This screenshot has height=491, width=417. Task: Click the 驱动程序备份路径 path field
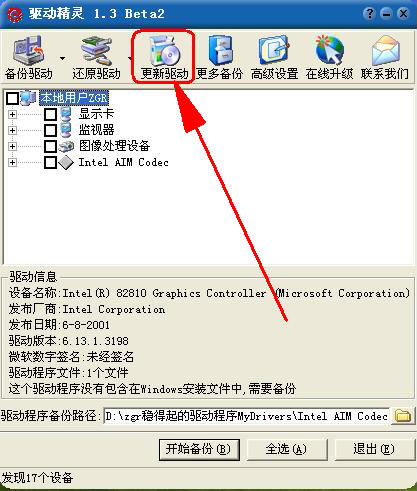pyautogui.click(x=246, y=416)
